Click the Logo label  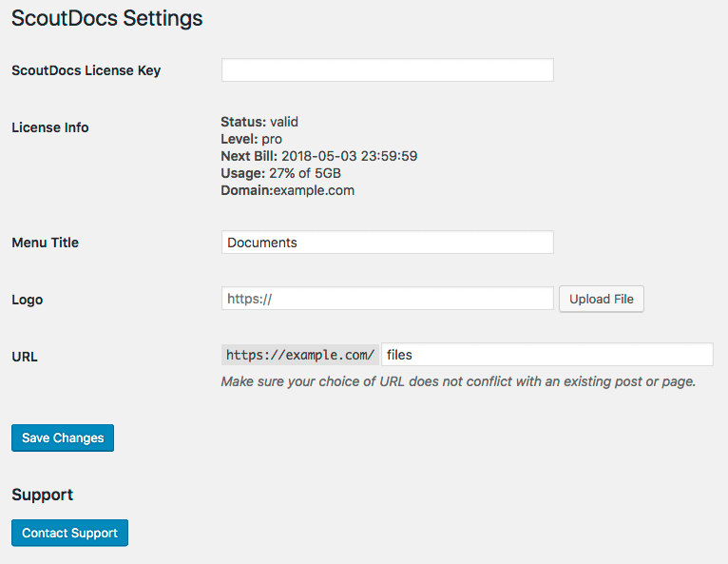28,300
